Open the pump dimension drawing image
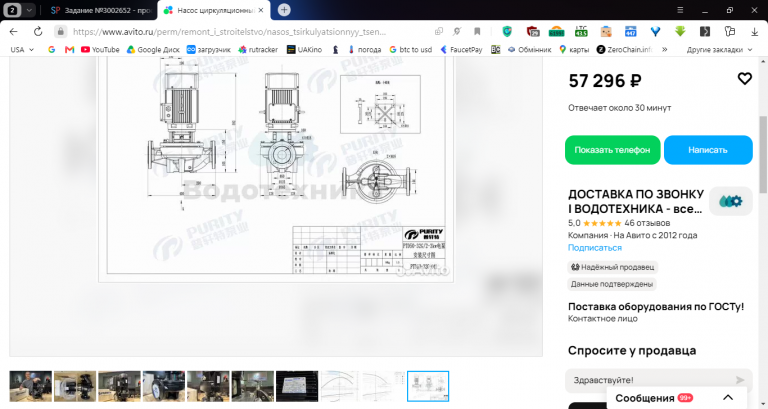 (x=276, y=169)
